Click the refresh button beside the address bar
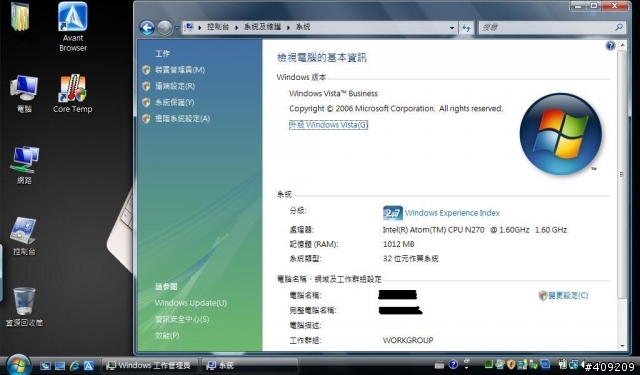Screen dimensions: 640x375 pyautogui.click(x=466, y=28)
